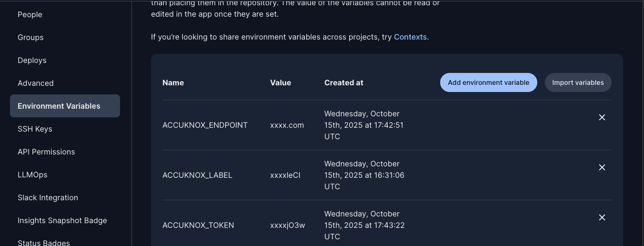The height and width of the screenshot is (246, 644).
Task: Delete the ACCUKNOX_ENDPOINT variable
Action: click(602, 117)
